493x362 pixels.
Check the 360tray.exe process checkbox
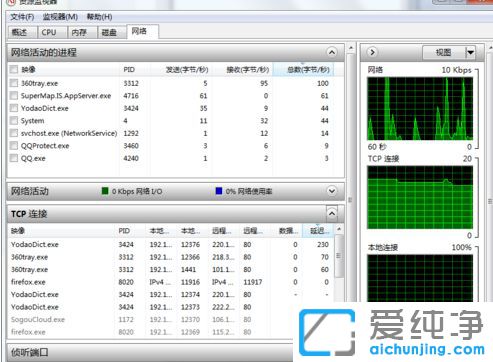(x=14, y=83)
